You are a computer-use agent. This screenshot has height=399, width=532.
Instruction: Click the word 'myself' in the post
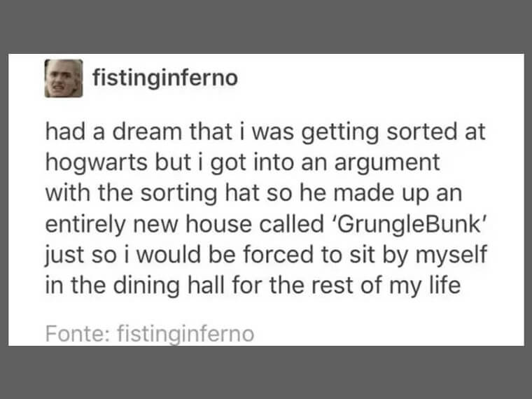pyautogui.click(x=451, y=255)
